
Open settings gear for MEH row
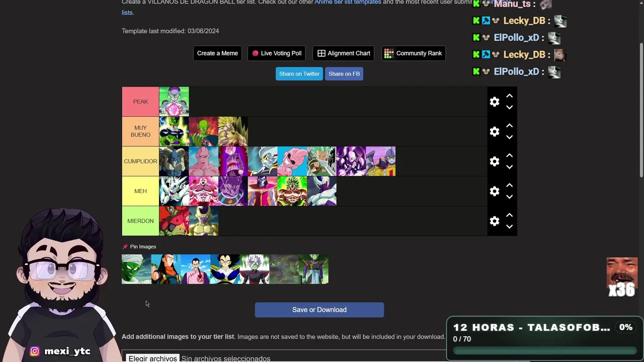(495, 191)
